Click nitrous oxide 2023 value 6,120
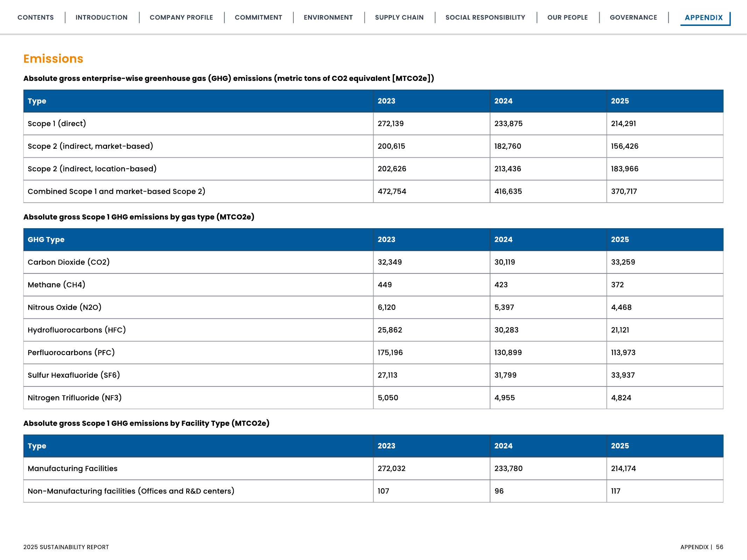Image resolution: width=747 pixels, height=560 pixels. (x=386, y=307)
